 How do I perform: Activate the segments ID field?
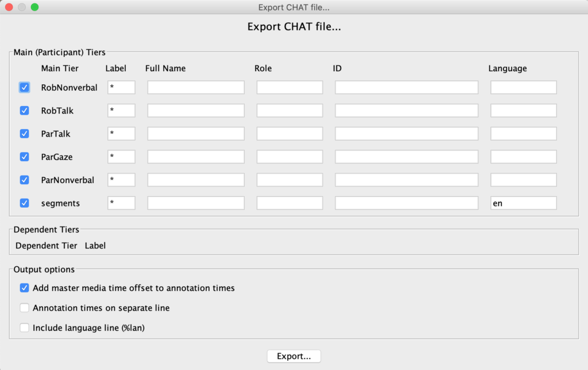click(407, 203)
